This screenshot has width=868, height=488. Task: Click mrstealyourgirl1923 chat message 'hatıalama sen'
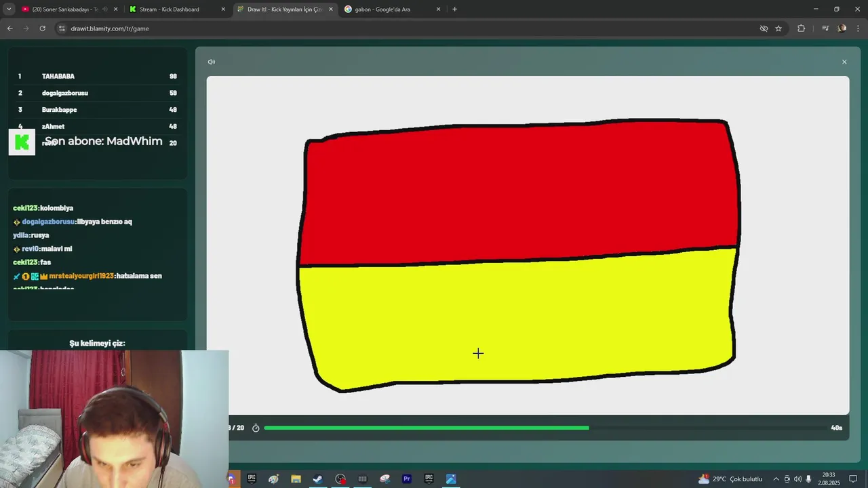click(x=87, y=276)
